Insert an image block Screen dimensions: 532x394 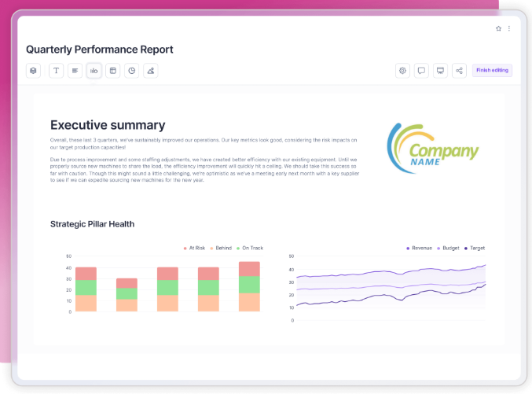coord(151,71)
